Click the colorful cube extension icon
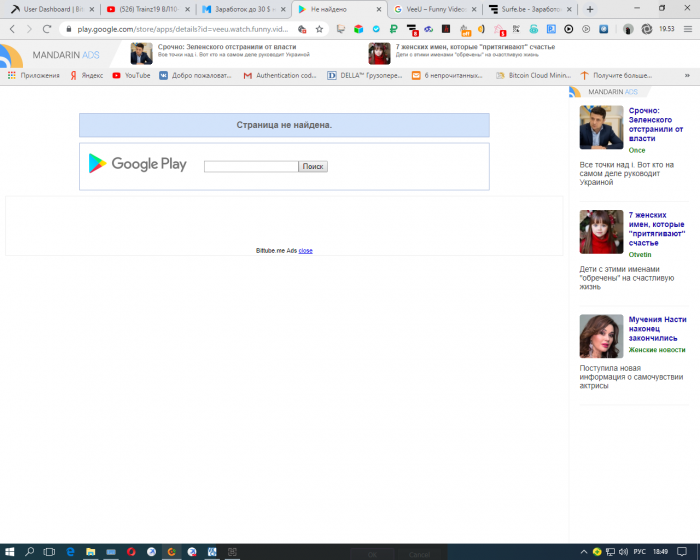The width and height of the screenshot is (700, 560). coord(358,29)
